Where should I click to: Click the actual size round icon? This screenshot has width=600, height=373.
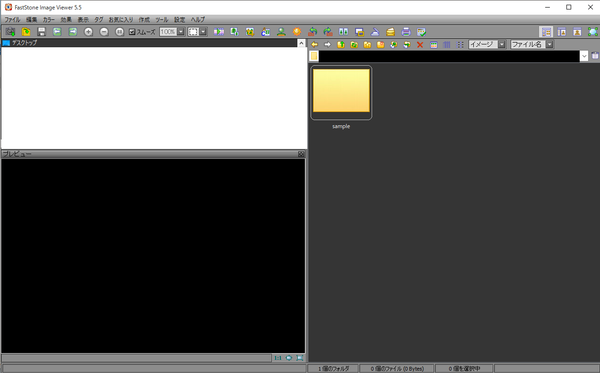pos(119,32)
